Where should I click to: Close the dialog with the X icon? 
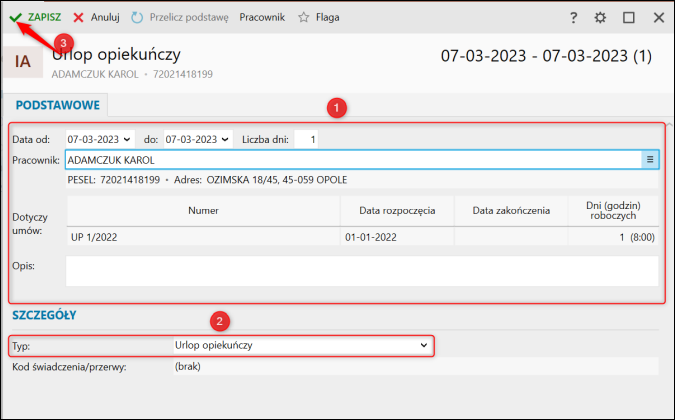pyautogui.click(x=659, y=18)
